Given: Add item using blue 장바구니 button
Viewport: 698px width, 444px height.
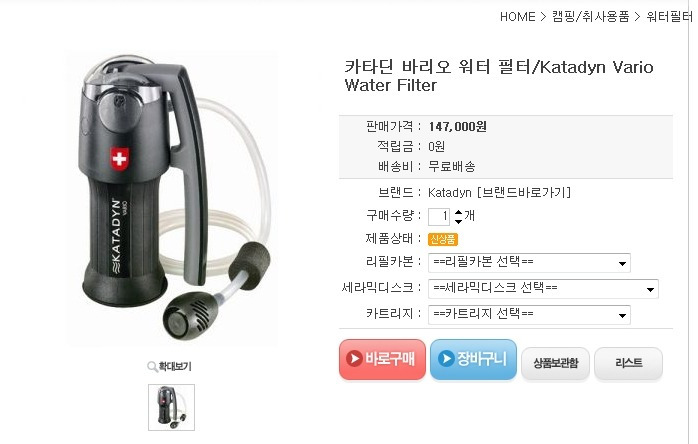Looking at the screenshot, I should [x=473, y=359].
